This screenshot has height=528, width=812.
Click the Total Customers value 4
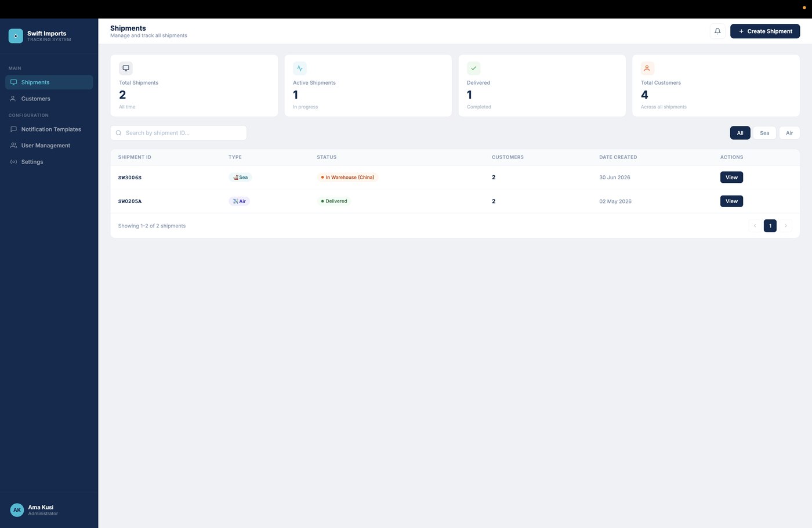click(644, 95)
